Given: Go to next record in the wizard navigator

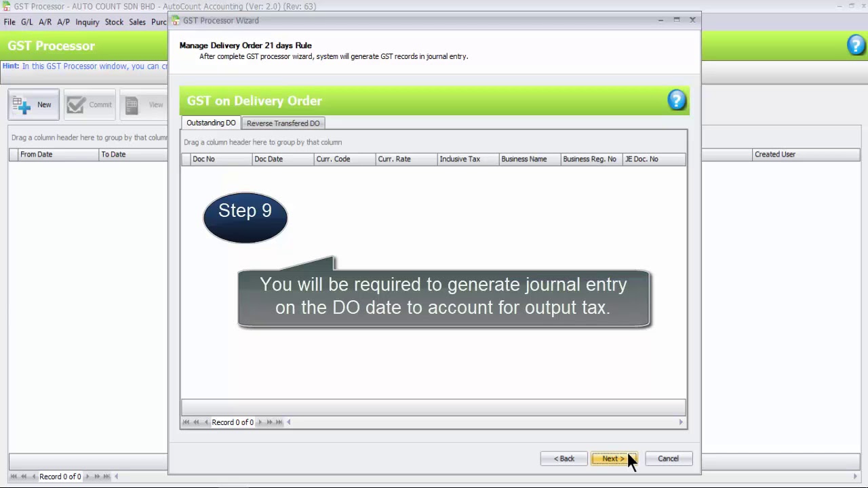Looking at the screenshot, I should click(x=260, y=422).
